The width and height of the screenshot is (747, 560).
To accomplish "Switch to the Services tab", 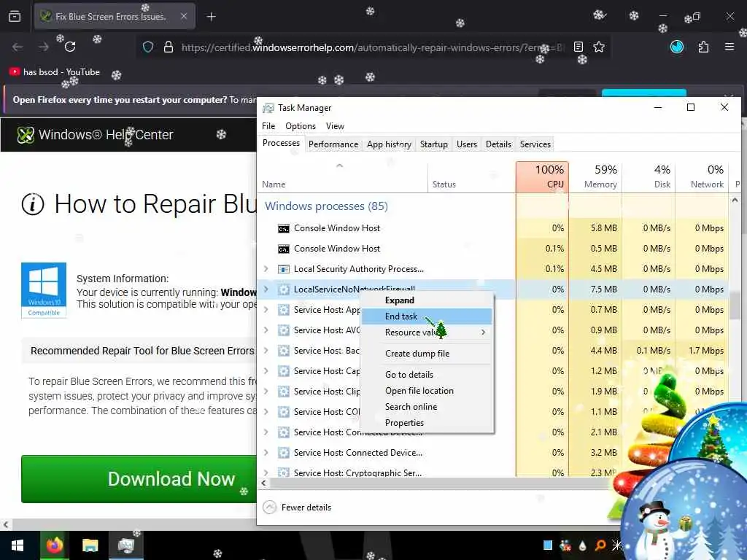I will 535,144.
